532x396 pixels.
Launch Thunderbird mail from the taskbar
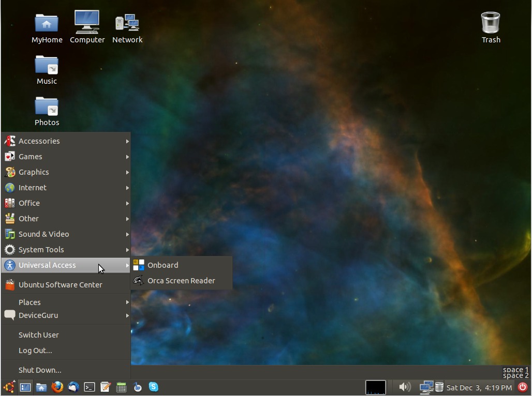(x=73, y=387)
